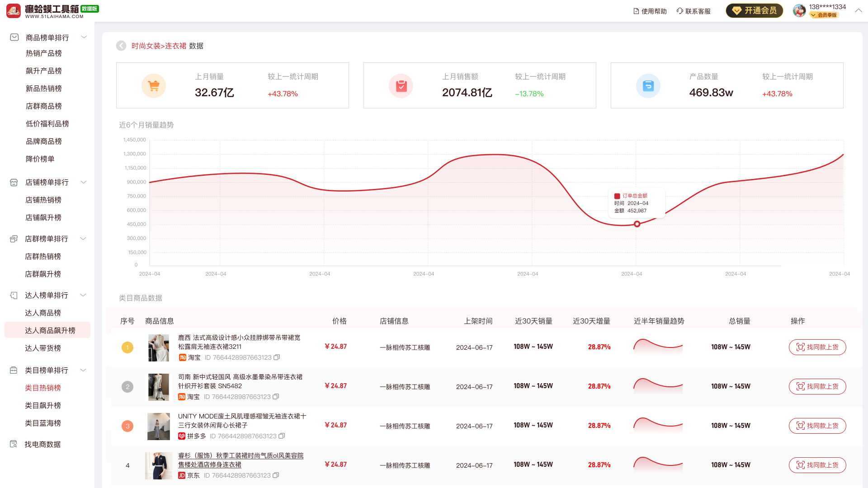Open 达人带货榜 from the sidebar
Screen dimensions: 868x488
pos(43,348)
